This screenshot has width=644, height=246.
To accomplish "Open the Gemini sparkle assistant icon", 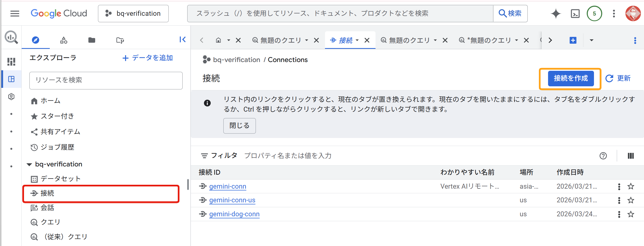I will point(556,13).
